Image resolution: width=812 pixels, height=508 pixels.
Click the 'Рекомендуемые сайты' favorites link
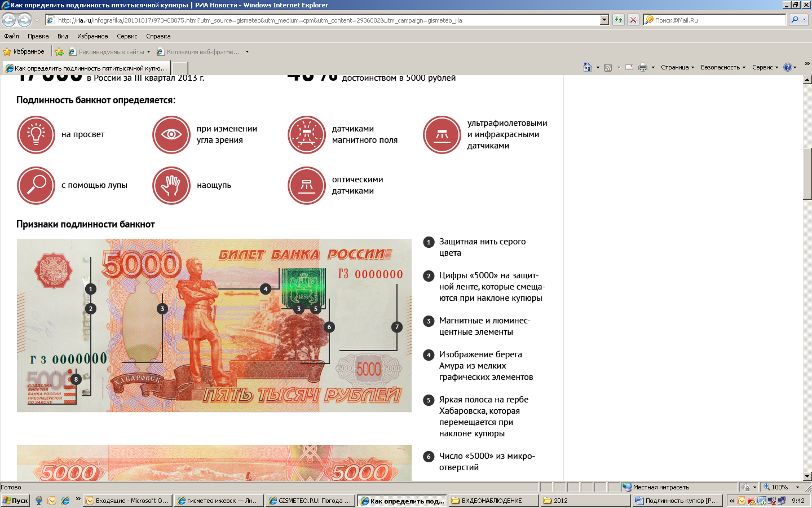click(106, 52)
